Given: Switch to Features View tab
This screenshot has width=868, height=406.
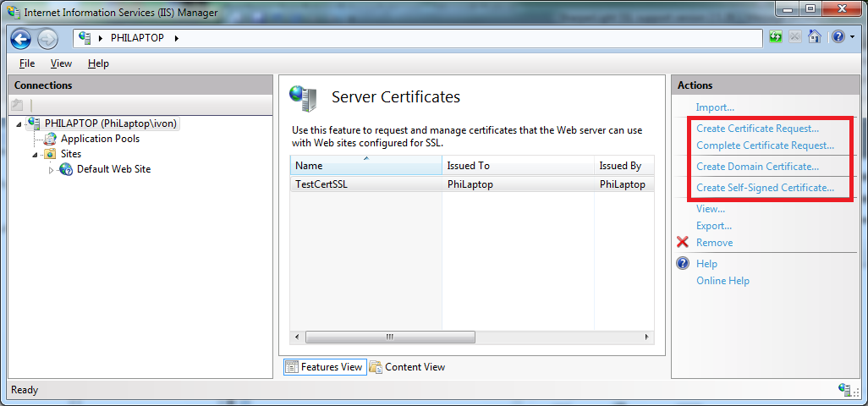Looking at the screenshot, I should pyautogui.click(x=325, y=367).
